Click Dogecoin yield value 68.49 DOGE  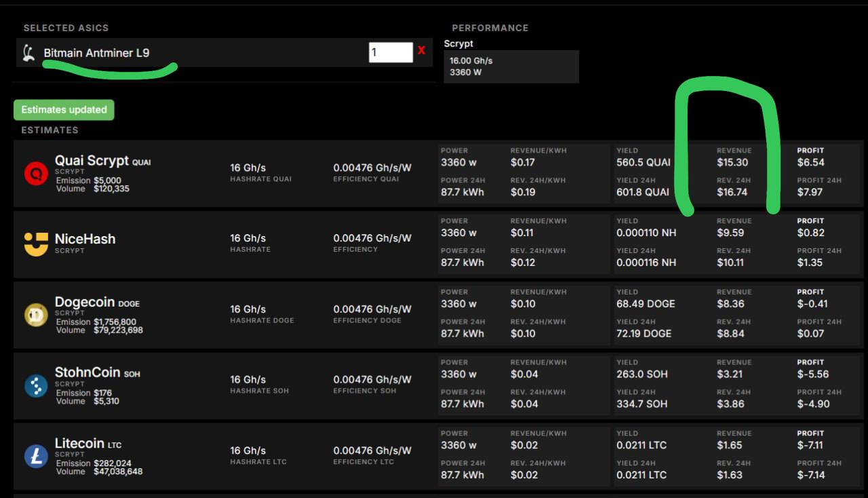(645, 304)
